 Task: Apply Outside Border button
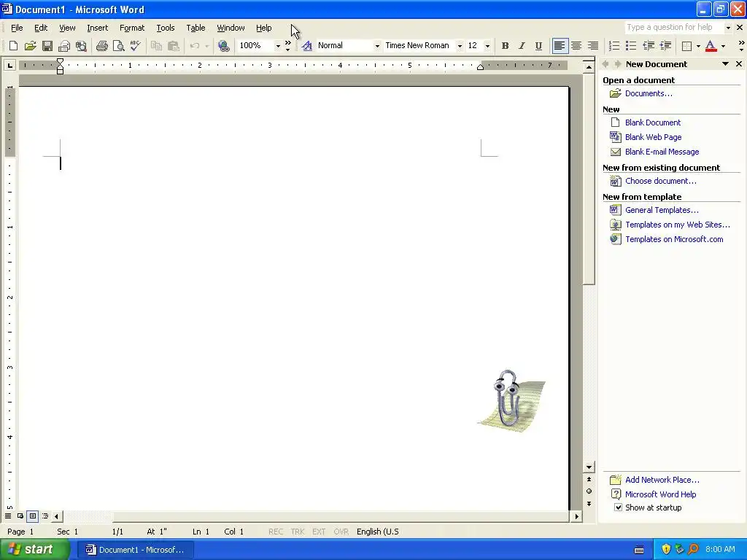pyautogui.click(x=686, y=46)
